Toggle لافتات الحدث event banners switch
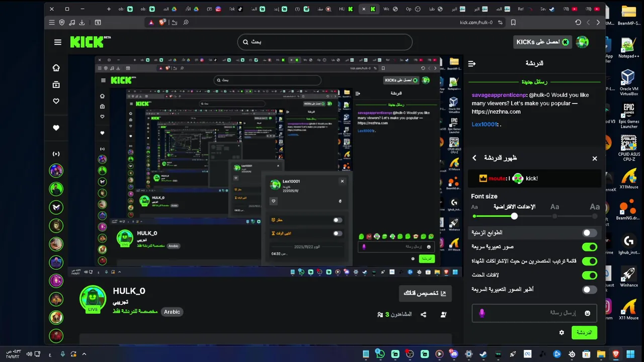The height and width of the screenshot is (362, 644). (x=589, y=275)
